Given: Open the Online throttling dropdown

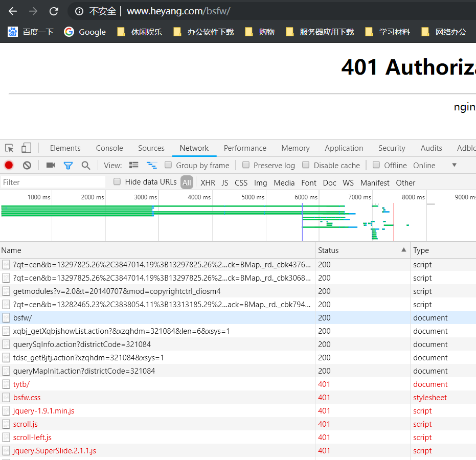Looking at the screenshot, I should (435, 166).
